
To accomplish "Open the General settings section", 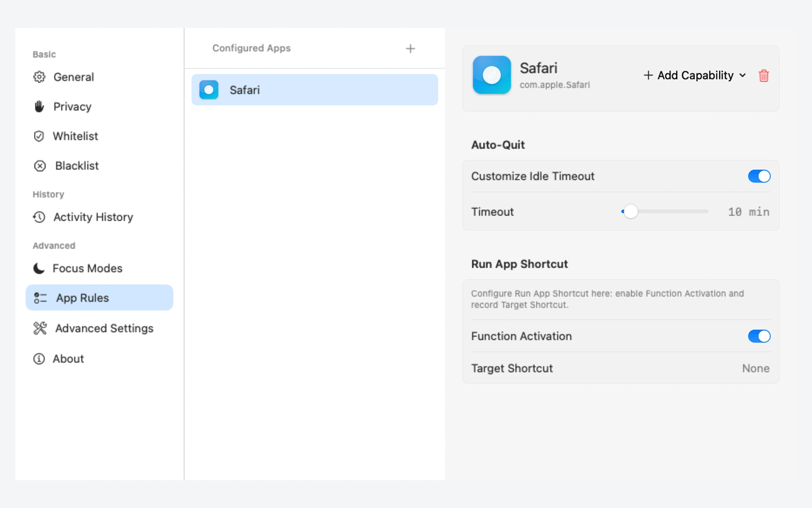I will point(99,77).
